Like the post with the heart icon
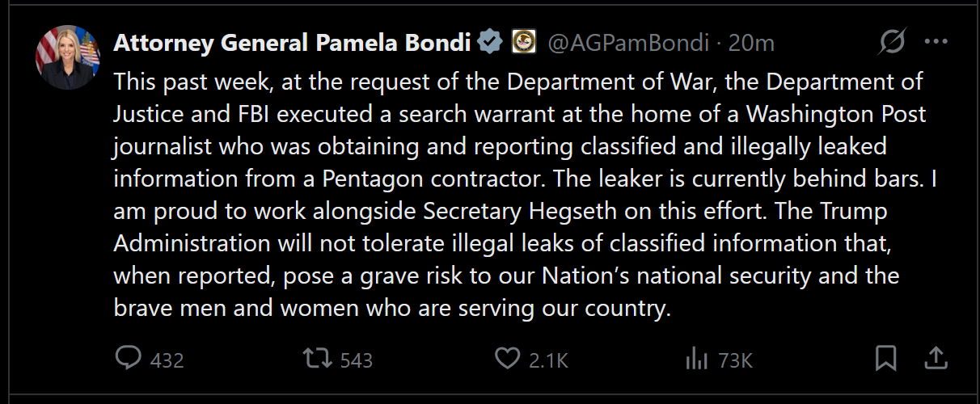The height and width of the screenshot is (404, 980). pyautogui.click(x=506, y=359)
